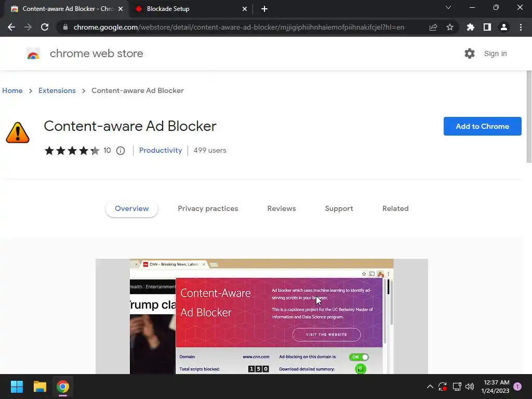Open the tab search dropdown
Viewport: 532px width, 399px height.
tap(448, 7)
